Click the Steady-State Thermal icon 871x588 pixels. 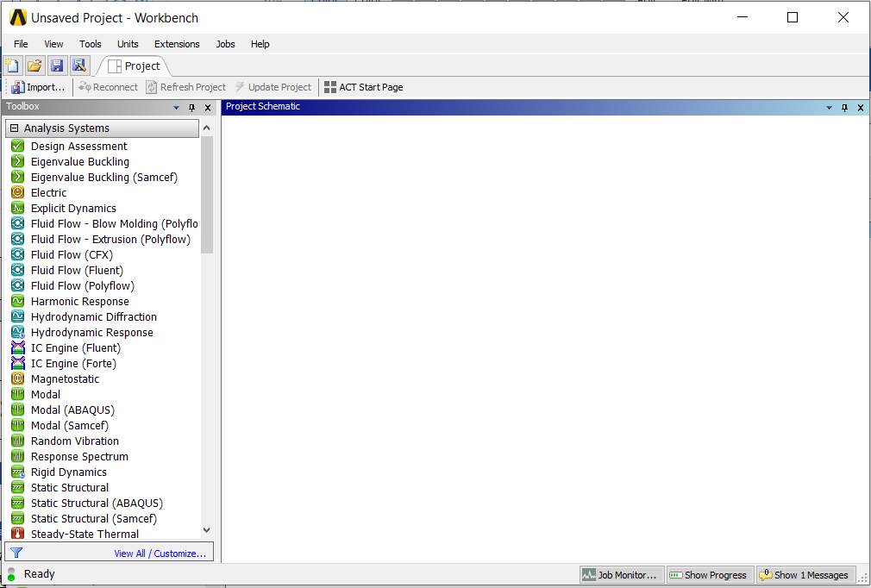18,534
